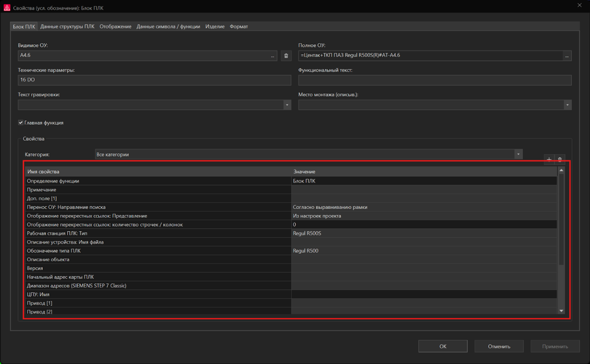The width and height of the screenshot is (590, 364).
Task: Cancel the dialog with Отменить
Action: 499,346
